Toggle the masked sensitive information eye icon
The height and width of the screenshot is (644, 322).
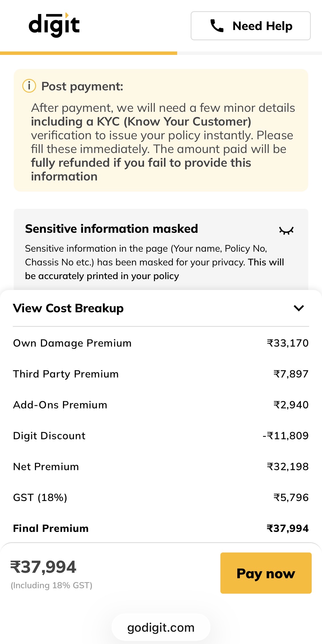(286, 230)
